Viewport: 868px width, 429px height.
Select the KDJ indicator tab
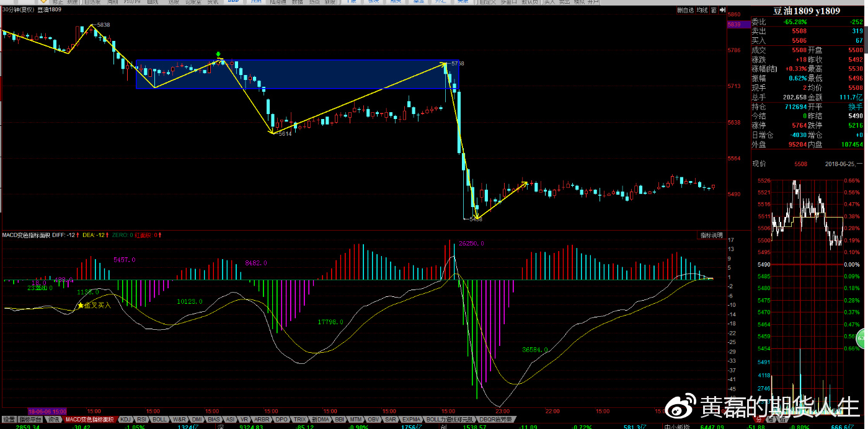pos(125,420)
